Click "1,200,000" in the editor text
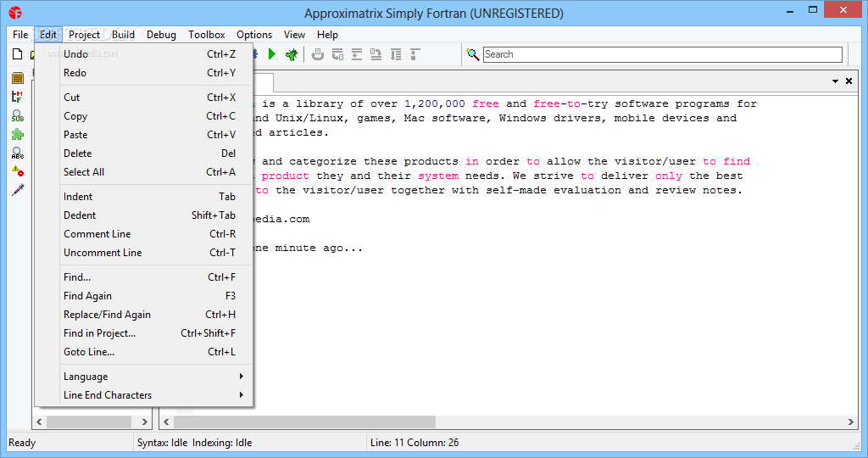868x458 pixels. tap(435, 103)
